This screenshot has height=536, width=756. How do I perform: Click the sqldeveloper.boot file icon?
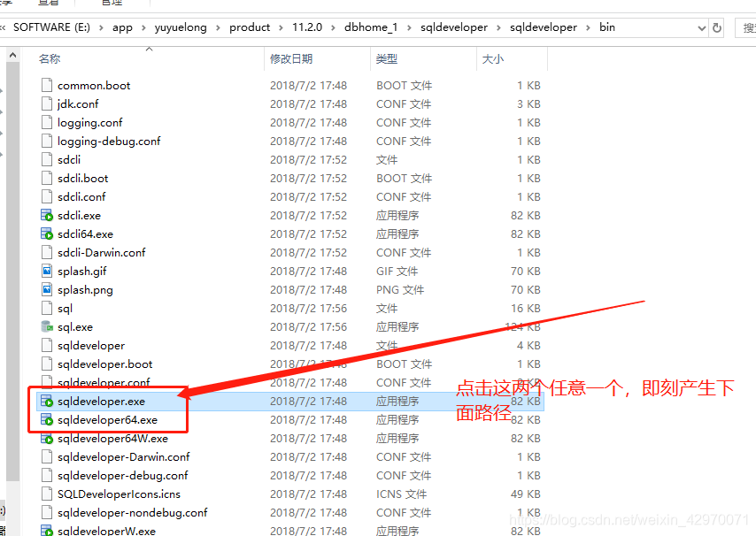[47, 364]
